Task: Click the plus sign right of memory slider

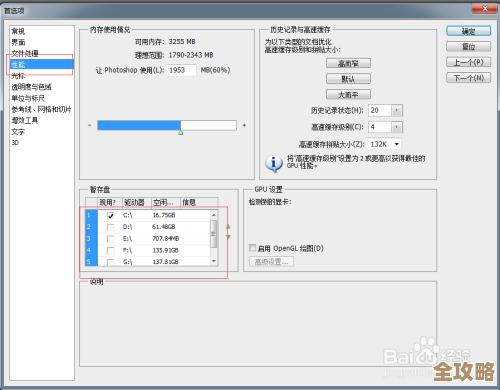Action: pyautogui.click(x=244, y=125)
